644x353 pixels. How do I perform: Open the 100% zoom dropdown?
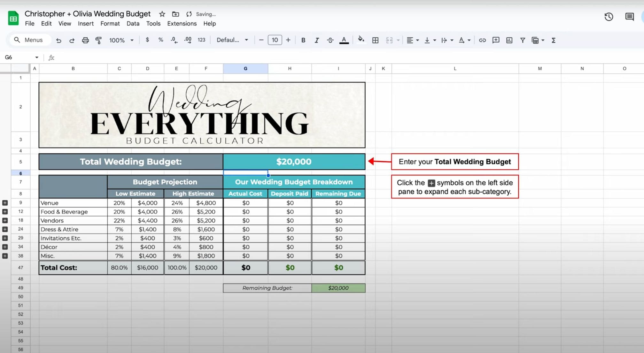click(121, 40)
